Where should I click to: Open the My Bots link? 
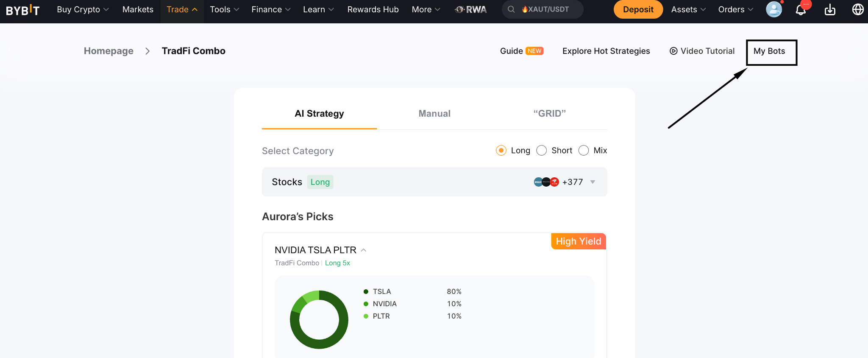pyautogui.click(x=769, y=51)
